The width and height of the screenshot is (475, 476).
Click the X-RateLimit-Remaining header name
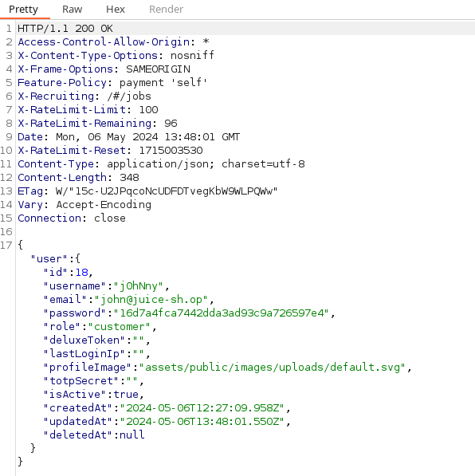click(x=84, y=124)
